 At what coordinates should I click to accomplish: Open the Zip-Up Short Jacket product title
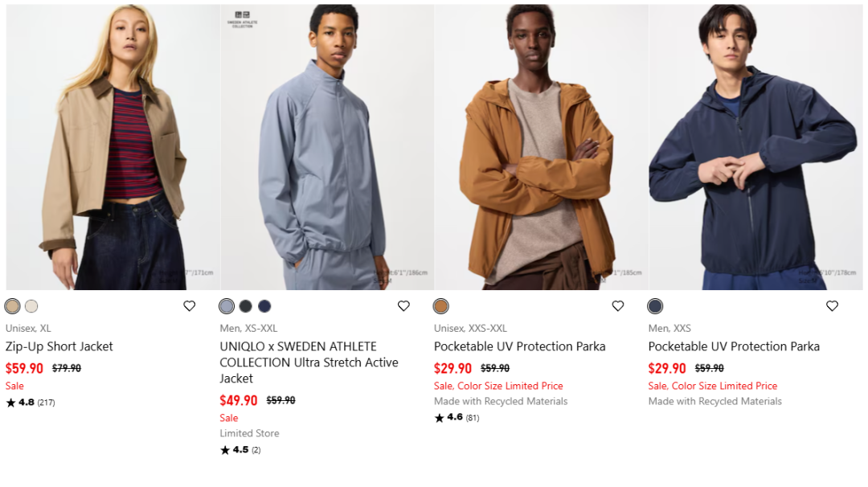pos(59,346)
